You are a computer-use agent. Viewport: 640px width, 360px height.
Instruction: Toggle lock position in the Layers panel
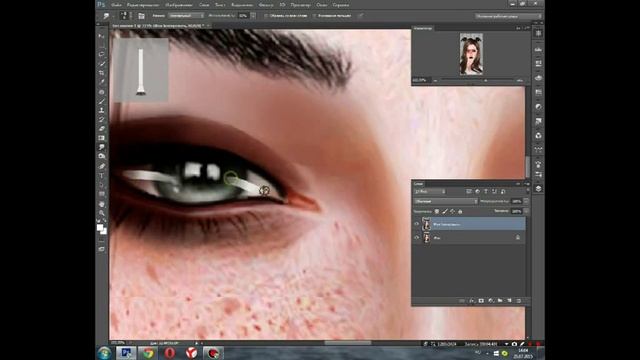[x=452, y=211]
